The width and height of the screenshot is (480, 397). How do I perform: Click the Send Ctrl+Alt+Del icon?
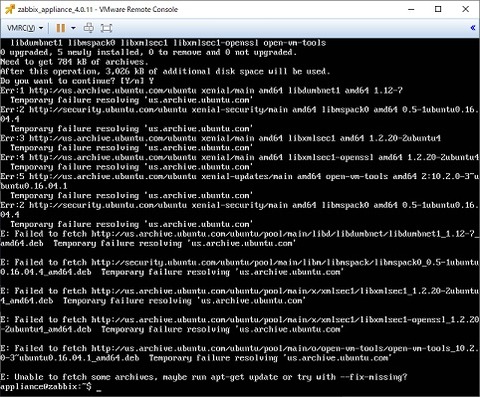click(x=88, y=28)
